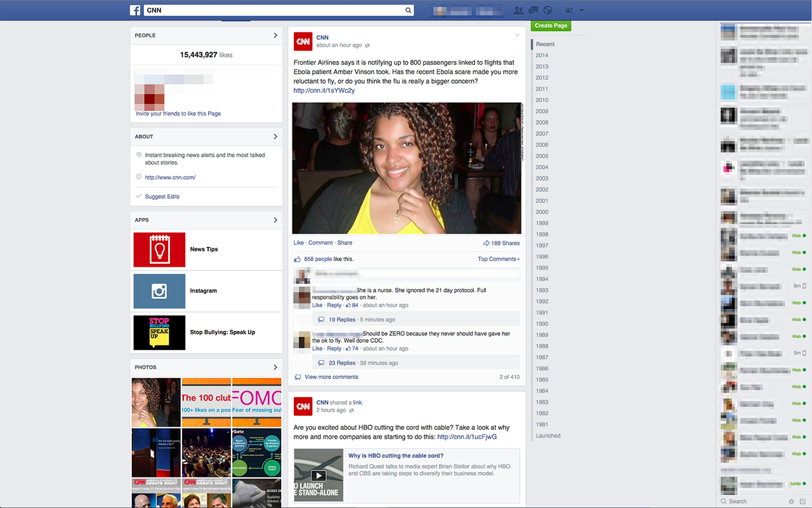Click the search magnifier icon in top bar

[409, 10]
